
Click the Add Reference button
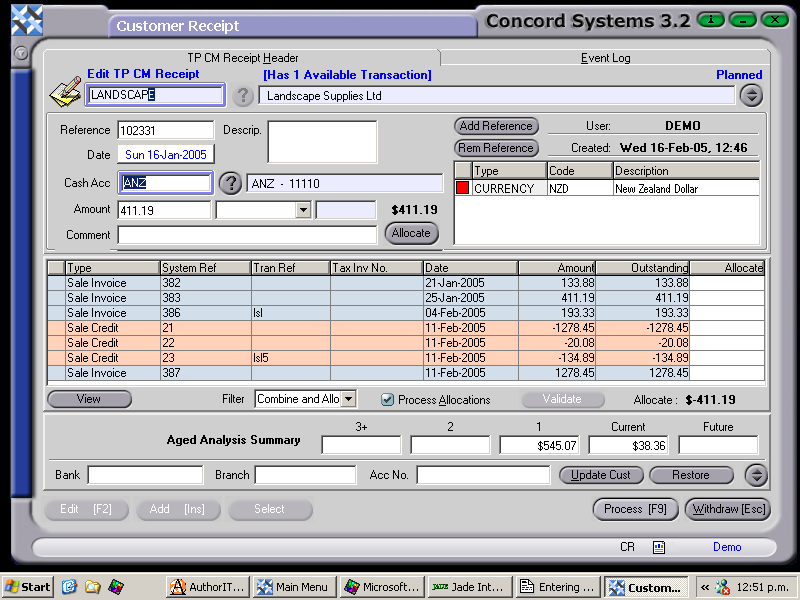click(x=498, y=126)
